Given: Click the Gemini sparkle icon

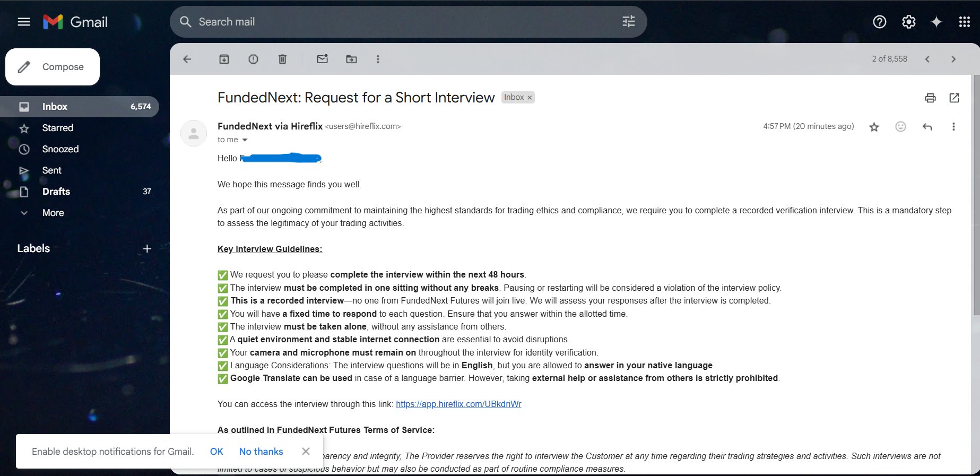Looking at the screenshot, I should point(936,22).
